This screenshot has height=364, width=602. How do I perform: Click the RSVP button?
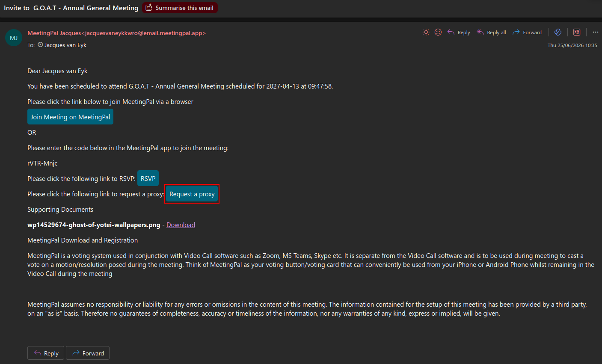[148, 178]
